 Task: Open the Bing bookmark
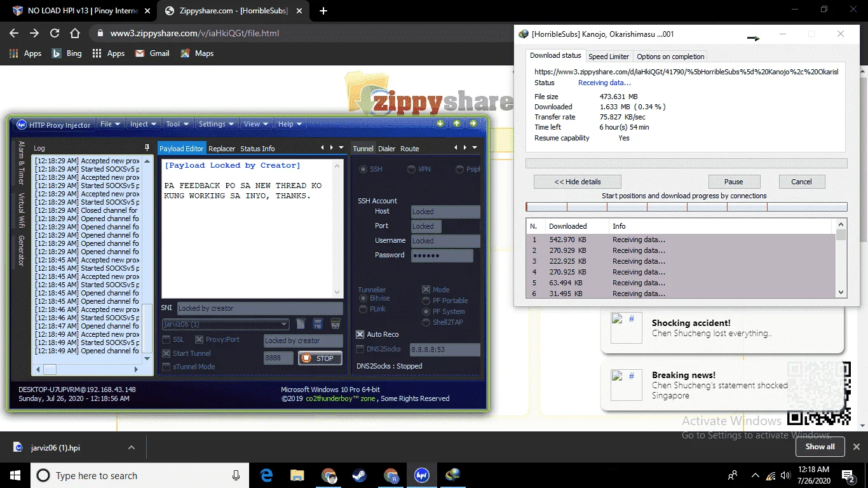click(67, 53)
